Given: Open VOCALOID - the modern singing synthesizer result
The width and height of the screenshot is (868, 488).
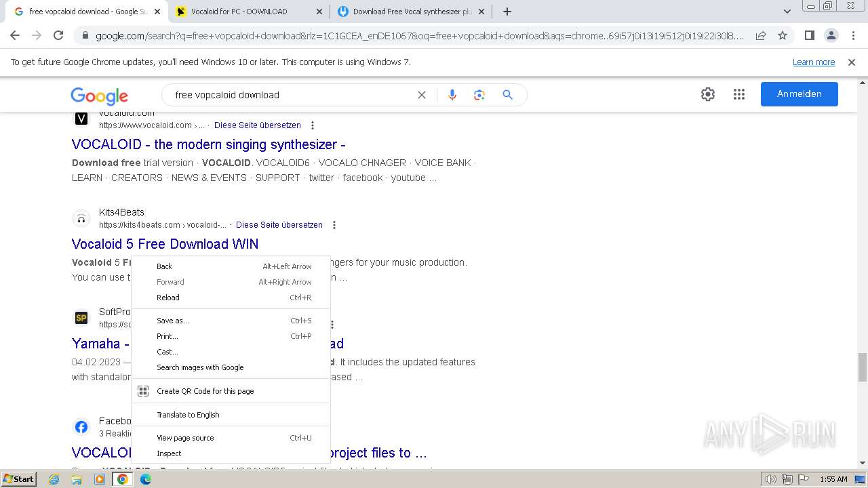Looking at the screenshot, I should click(209, 144).
